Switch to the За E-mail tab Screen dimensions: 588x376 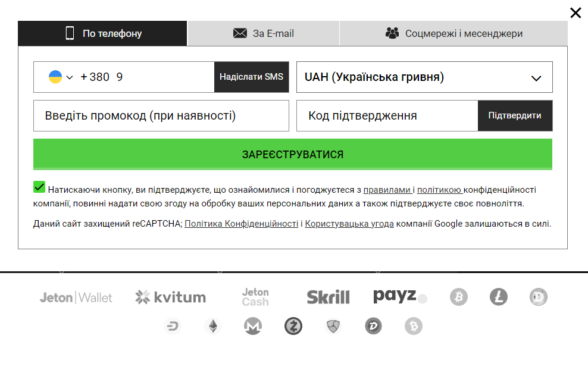[263, 33]
